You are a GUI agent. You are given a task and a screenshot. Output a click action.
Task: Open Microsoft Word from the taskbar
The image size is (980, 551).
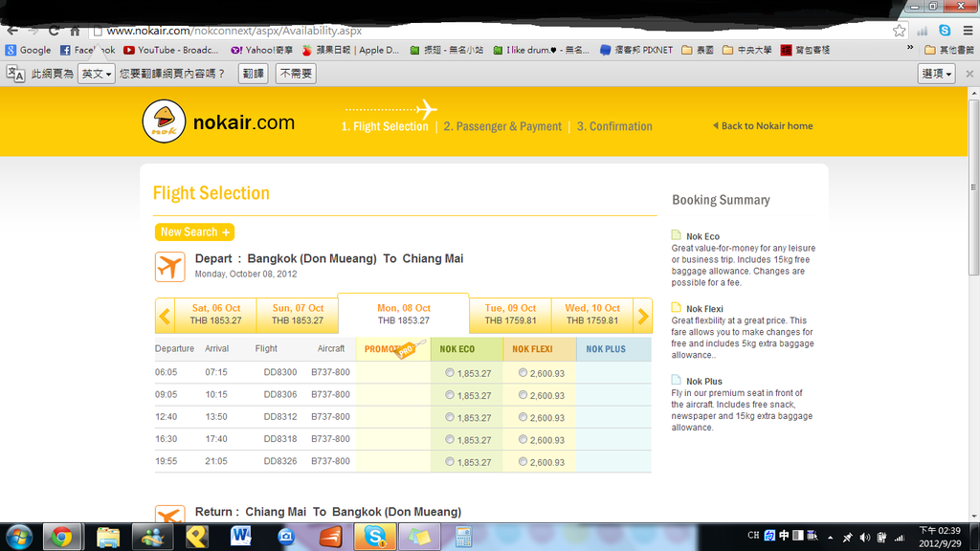tap(240, 536)
